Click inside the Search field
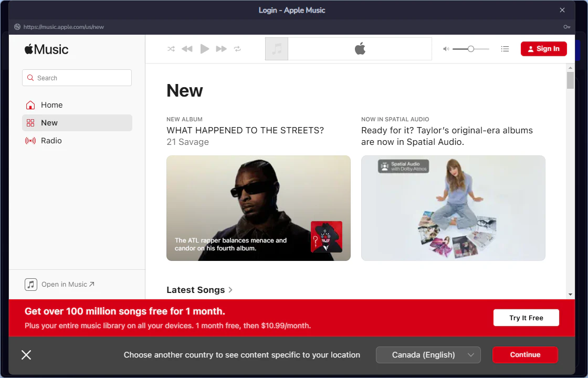Image resolution: width=588 pixels, height=378 pixels. tap(77, 77)
